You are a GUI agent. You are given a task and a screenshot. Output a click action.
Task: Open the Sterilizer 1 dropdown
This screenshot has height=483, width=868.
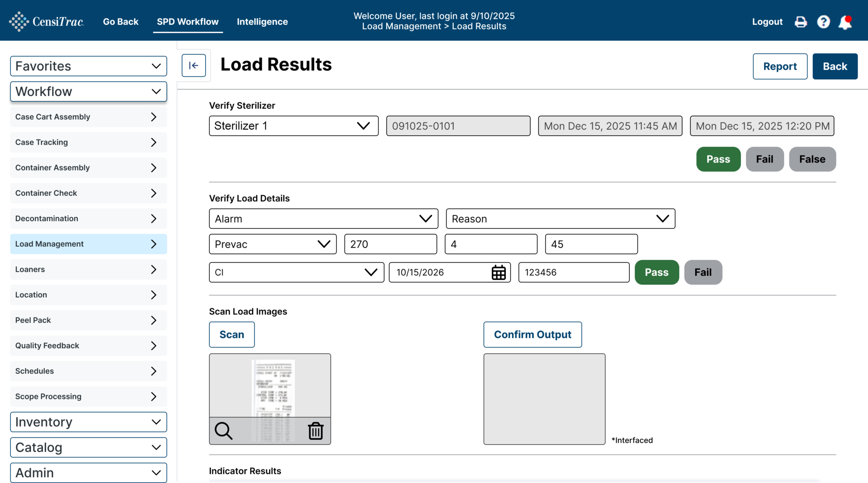[x=294, y=126]
